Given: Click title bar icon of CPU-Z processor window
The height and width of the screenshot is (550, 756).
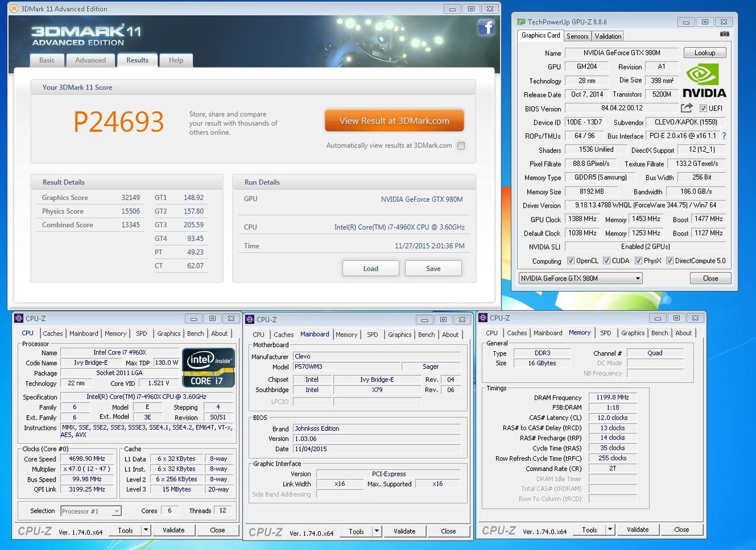Looking at the screenshot, I should pyautogui.click(x=18, y=319).
